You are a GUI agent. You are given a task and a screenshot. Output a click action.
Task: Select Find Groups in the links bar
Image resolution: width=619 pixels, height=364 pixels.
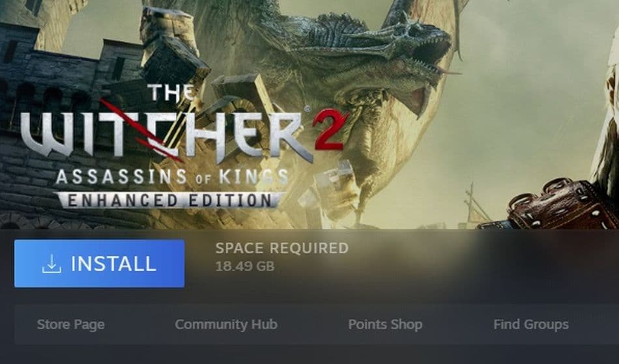(531, 324)
